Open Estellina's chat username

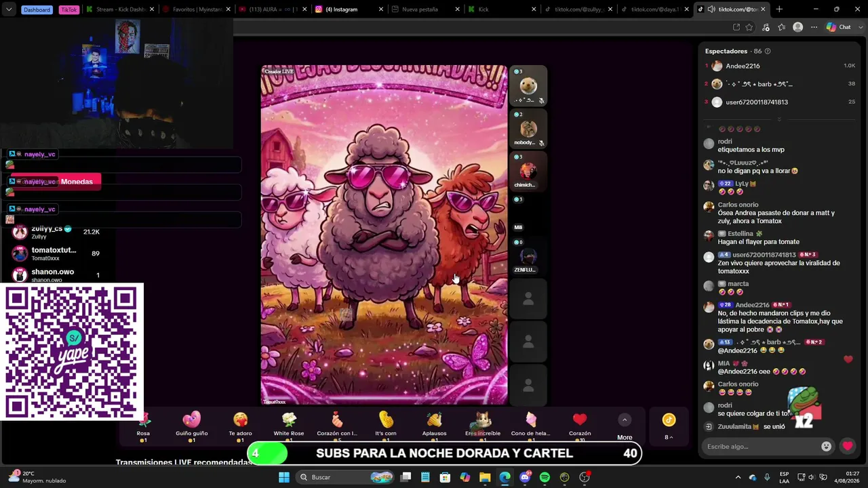(740, 234)
